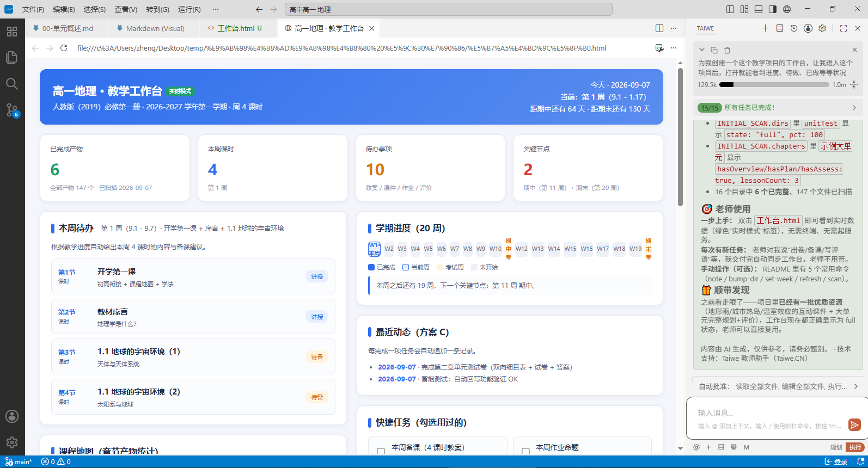Expand the 所有任务已完成 task list

pos(778,108)
